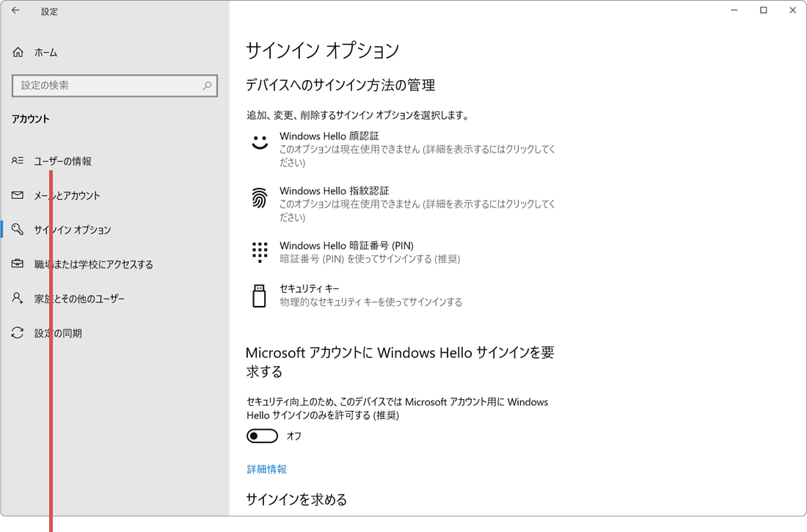
Task: Click the sync icon beside 設定の同期
Action: click(17, 332)
